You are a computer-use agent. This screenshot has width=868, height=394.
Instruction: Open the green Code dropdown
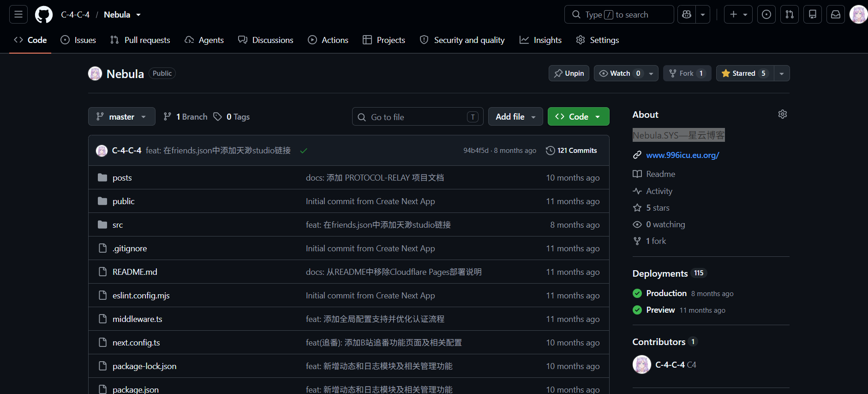point(578,116)
